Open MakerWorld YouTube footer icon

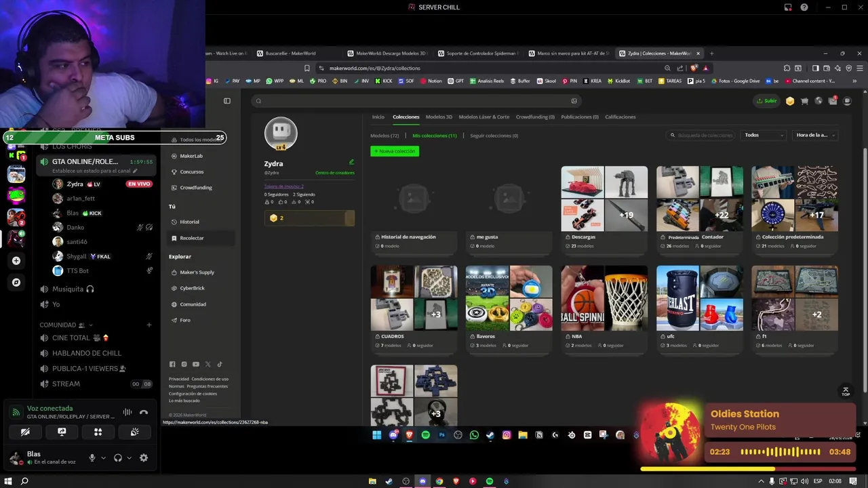point(196,364)
